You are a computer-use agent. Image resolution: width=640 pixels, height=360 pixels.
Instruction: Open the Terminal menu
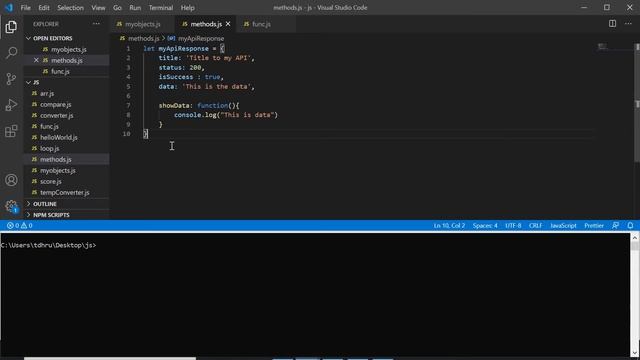click(160, 8)
